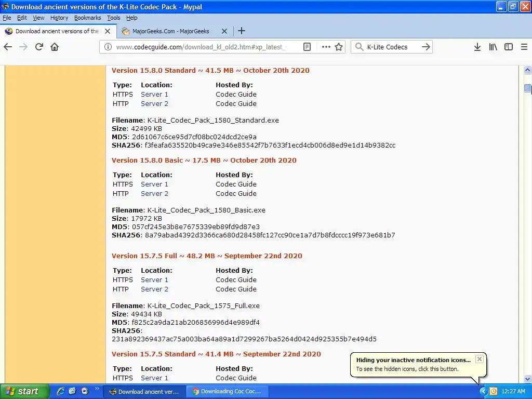This screenshot has height=399, width=532.
Task: Toggle the sidebar view
Action: tap(509, 47)
